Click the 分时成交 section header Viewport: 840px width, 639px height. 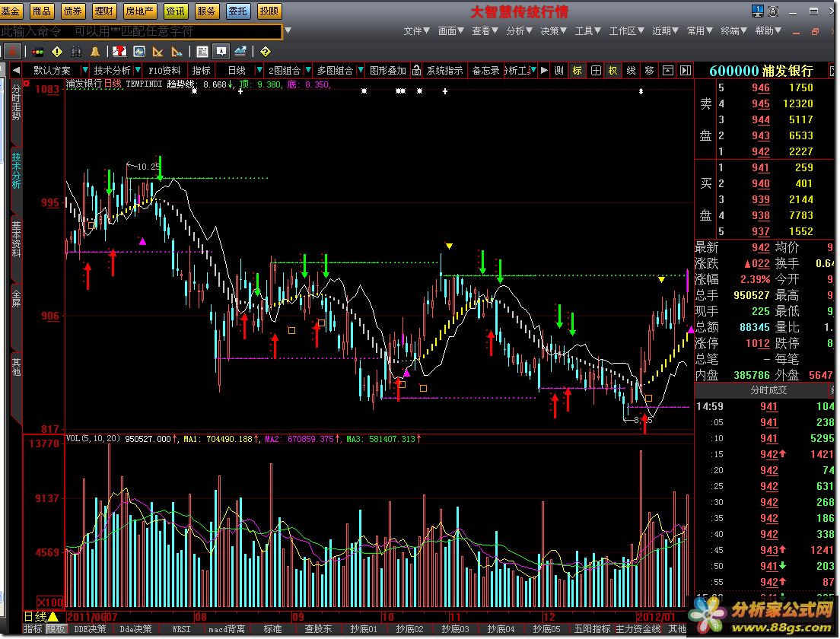click(768, 390)
